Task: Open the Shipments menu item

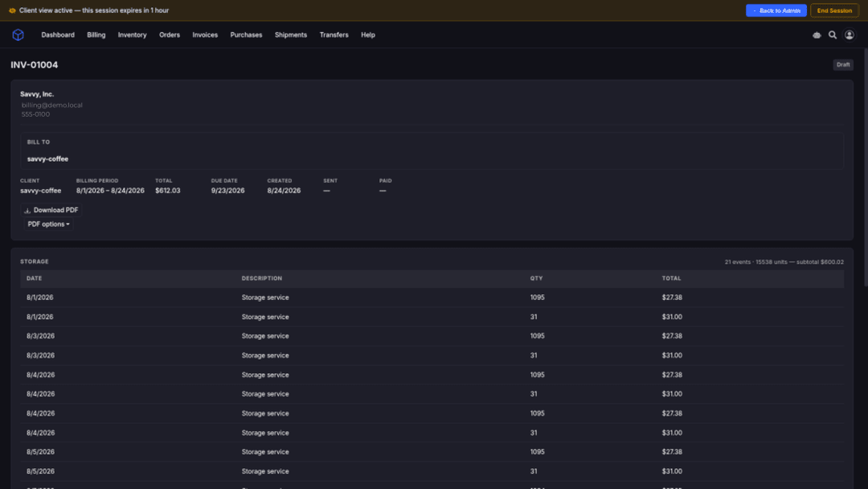Action: point(291,35)
